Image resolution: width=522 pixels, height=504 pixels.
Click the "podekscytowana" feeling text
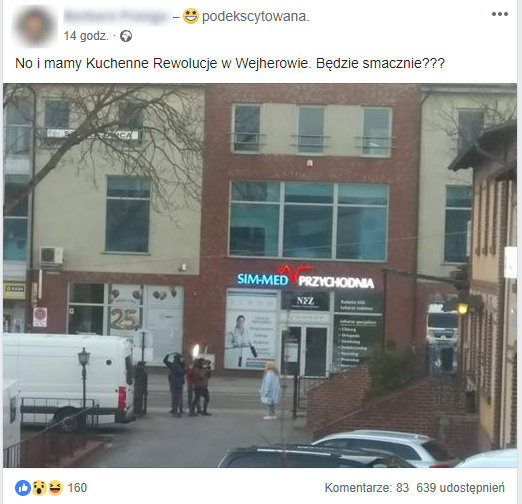click(x=256, y=16)
